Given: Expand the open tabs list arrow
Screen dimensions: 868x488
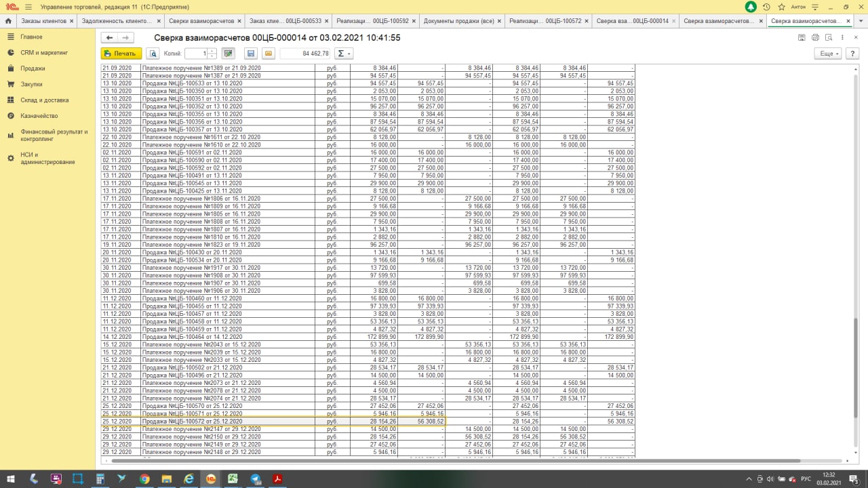Looking at the screenshot, I should tap(861, 21).
